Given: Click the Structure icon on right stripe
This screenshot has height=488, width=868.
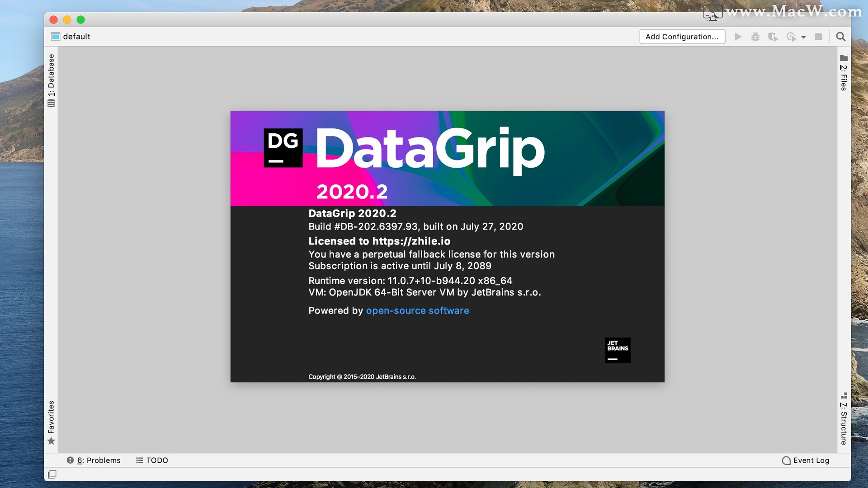Looking at the screenshot, I should pos(844,395).
